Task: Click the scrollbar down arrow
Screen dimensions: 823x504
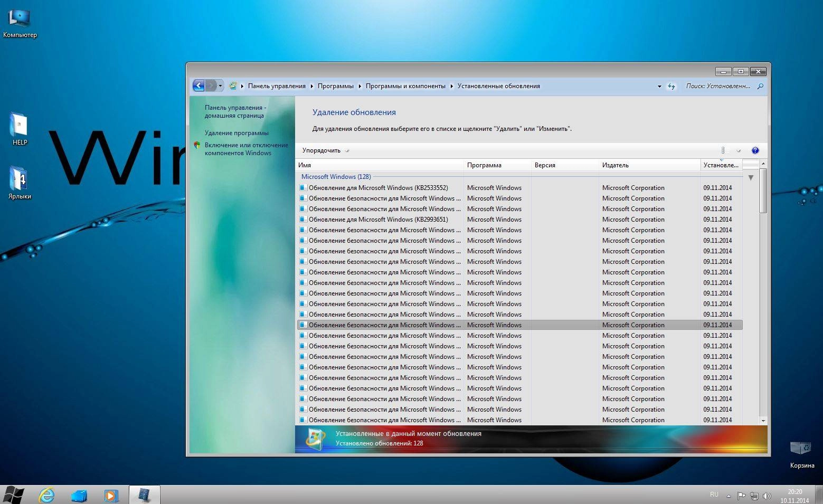Action: tap(763, 421)
